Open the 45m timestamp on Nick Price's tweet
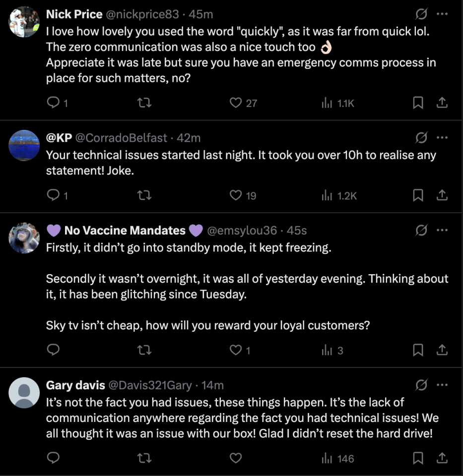Screen dimensions: 463x476 coord(201,14)
